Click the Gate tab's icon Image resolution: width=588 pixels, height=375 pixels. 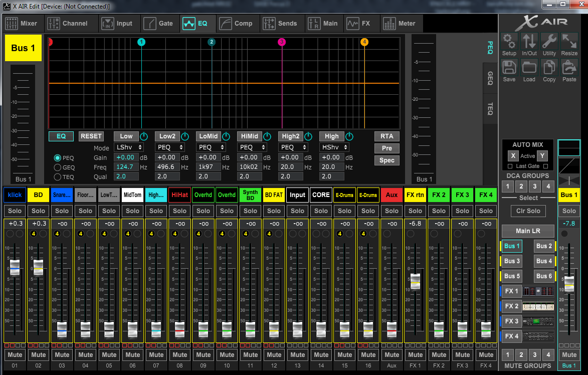pyautogui.click(x=149, y=23)
